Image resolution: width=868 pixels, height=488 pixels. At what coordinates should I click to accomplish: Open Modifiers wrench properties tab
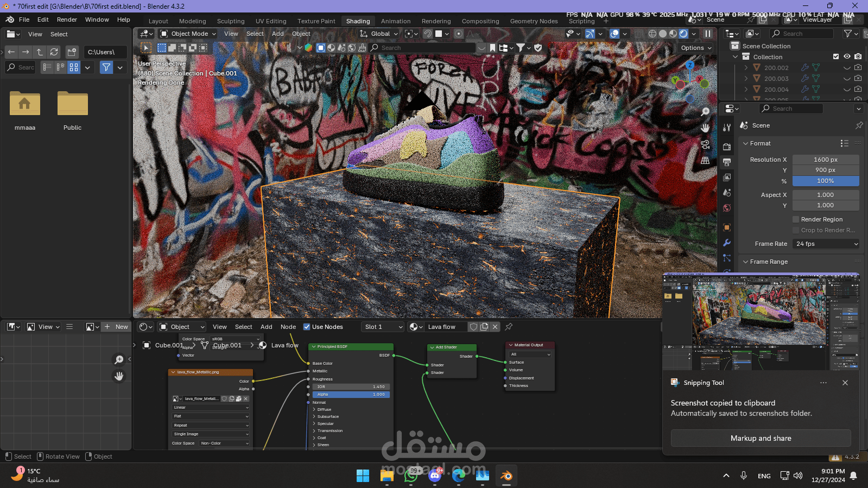727,243
